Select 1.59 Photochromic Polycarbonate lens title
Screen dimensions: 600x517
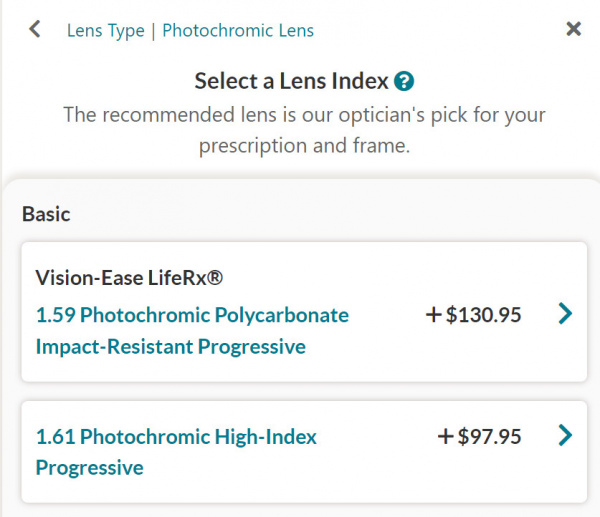192,315
